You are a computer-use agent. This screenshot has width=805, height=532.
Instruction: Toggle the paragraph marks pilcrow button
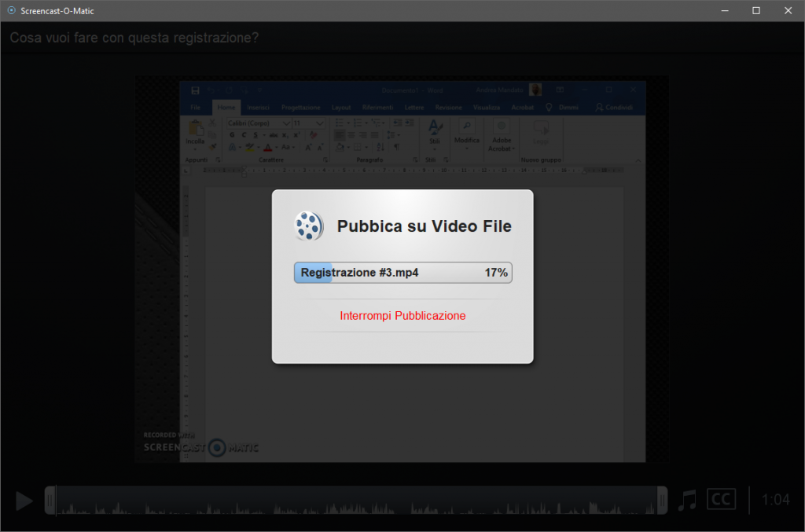[397, 147]
